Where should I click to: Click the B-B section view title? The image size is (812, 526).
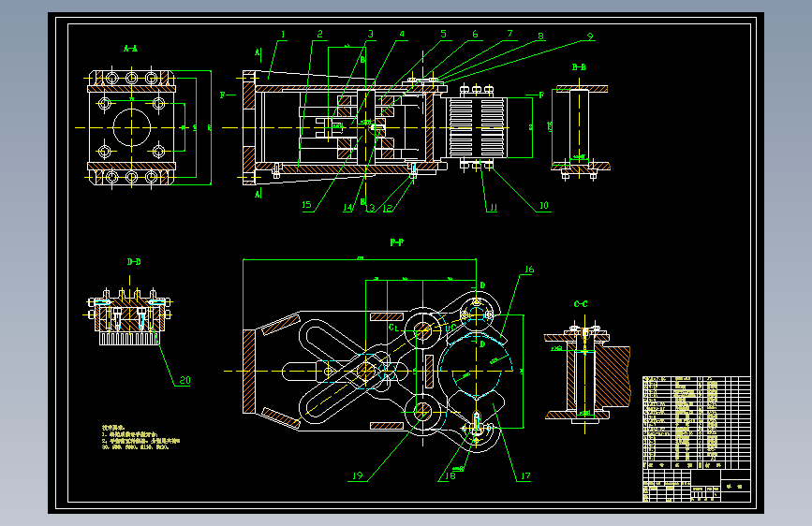click(579, 67)
